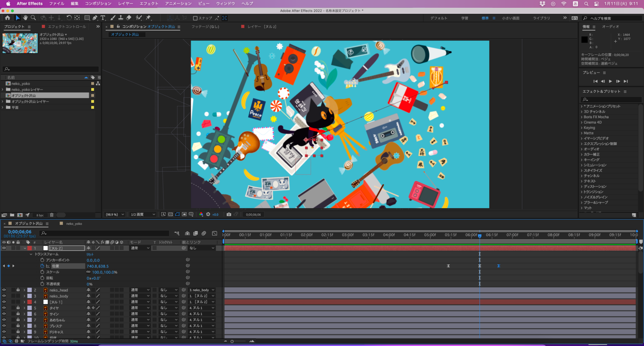Pick the Puppet Pin tool
This screenshot has width=644, height=346.
click(x=149, y=18)
